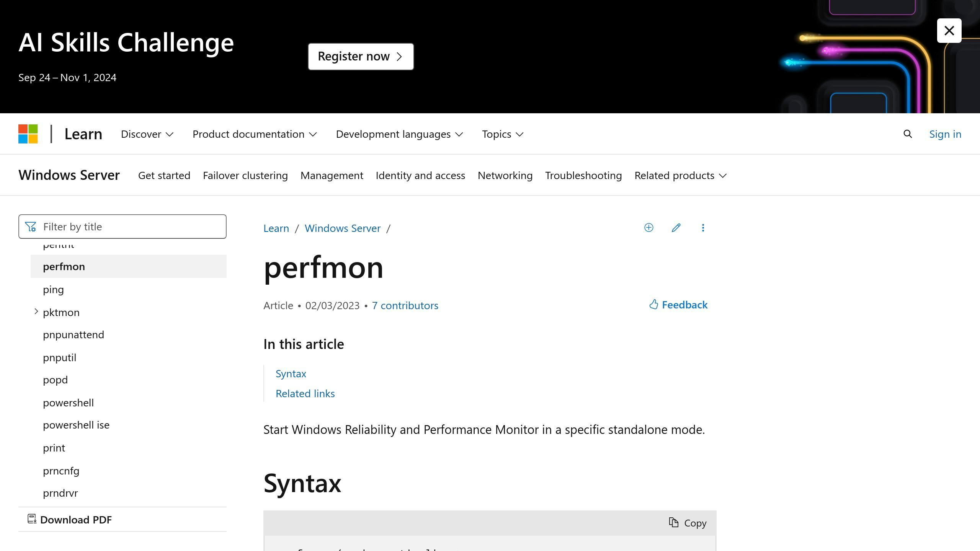The image size is (980, 551).
Task: Click the edit pencil icon
Action: click(676, 228)
